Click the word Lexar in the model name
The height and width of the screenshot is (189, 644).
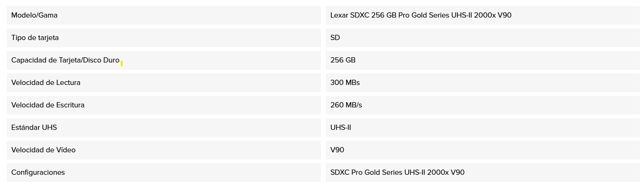(x=339, y=15)
